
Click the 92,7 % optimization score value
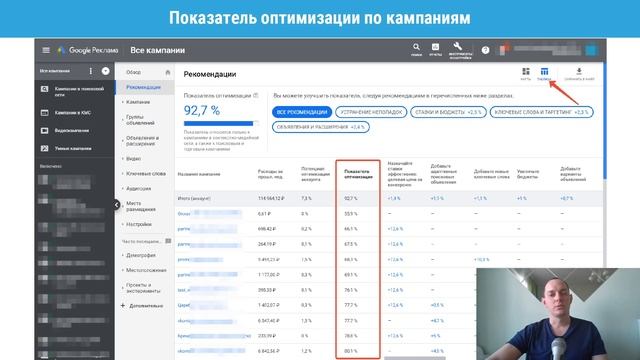[202, 110]
